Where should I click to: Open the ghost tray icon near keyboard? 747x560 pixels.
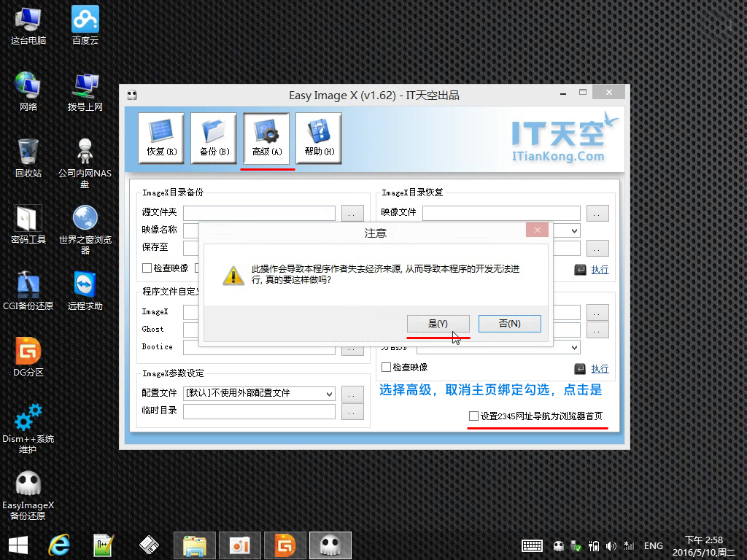point(558,545)
